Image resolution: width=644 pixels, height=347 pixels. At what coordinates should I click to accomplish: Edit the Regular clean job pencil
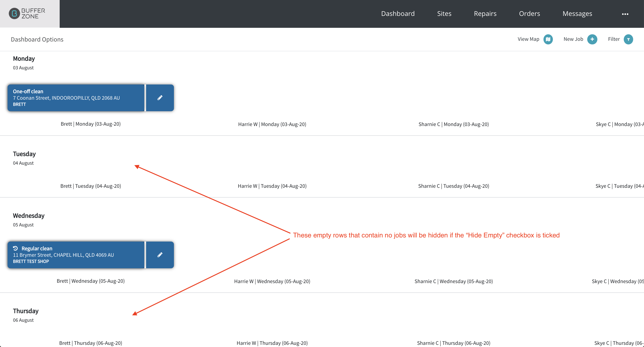click(160, 255)
